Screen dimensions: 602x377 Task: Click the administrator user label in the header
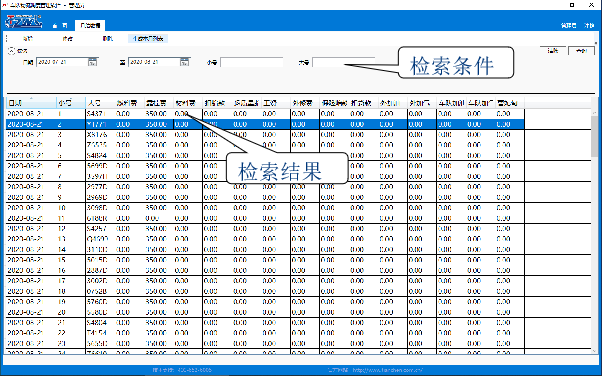click(x=568, y=26)
